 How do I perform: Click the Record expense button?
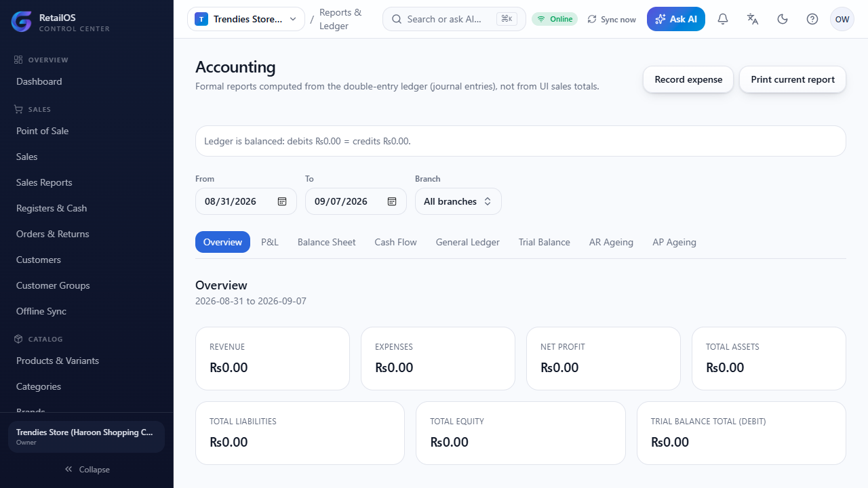688,79
